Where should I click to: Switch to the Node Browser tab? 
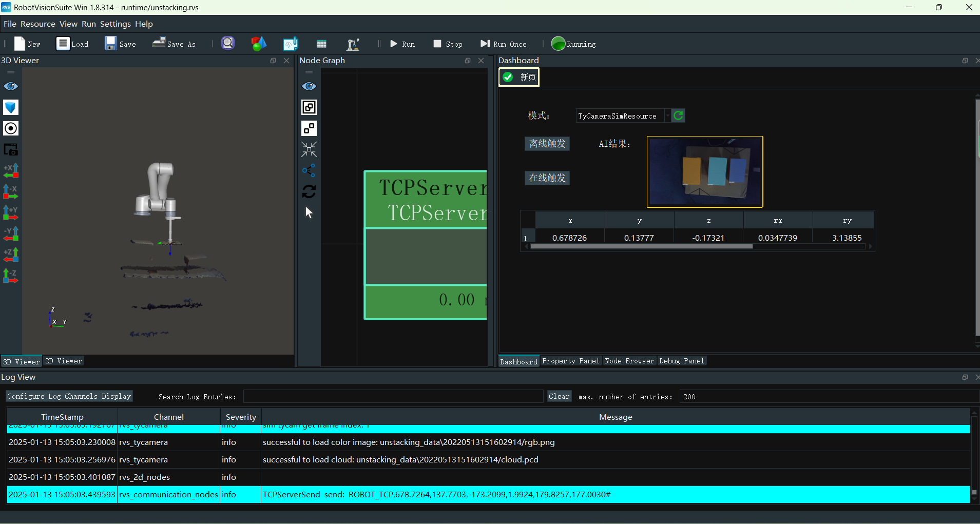(x=629, y=361)
